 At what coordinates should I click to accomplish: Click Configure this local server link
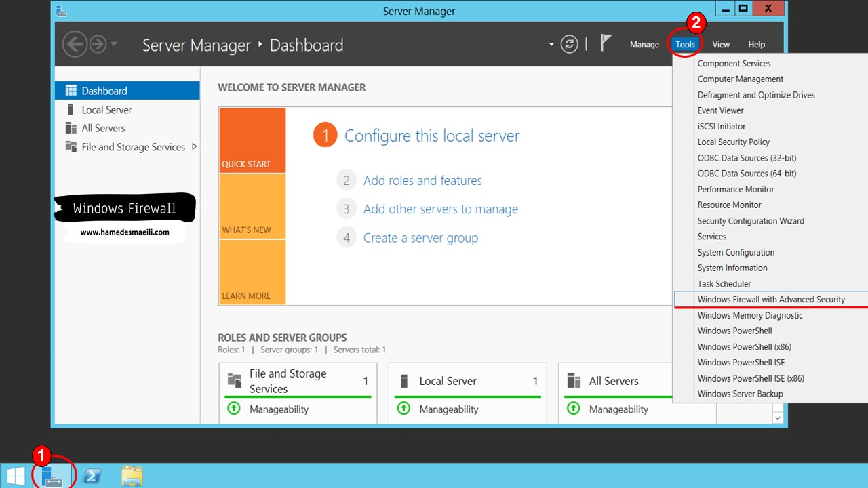tap(432, 136)
